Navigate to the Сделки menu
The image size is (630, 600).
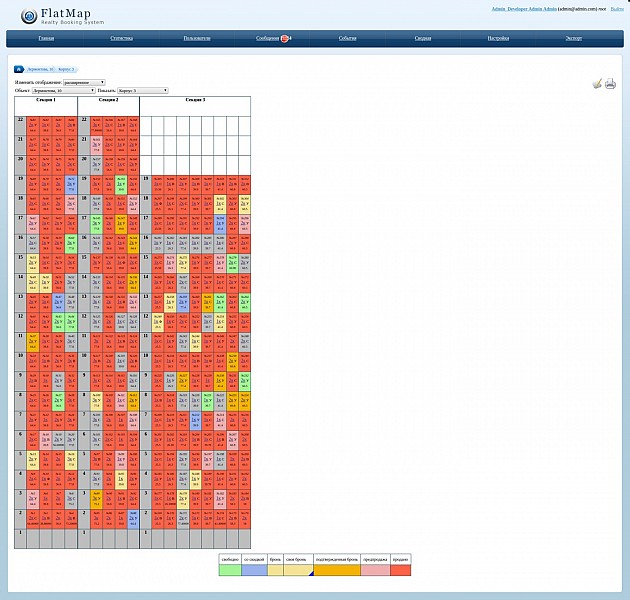423,38
